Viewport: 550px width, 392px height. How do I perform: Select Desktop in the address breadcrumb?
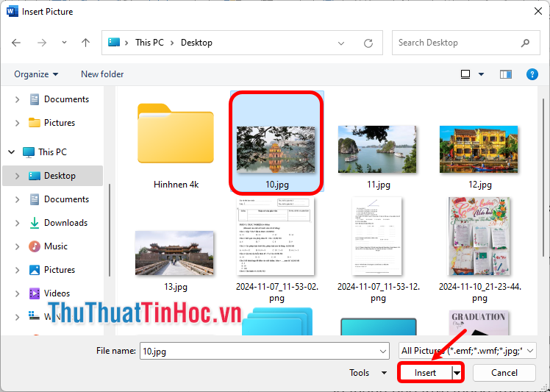point(196,43)
